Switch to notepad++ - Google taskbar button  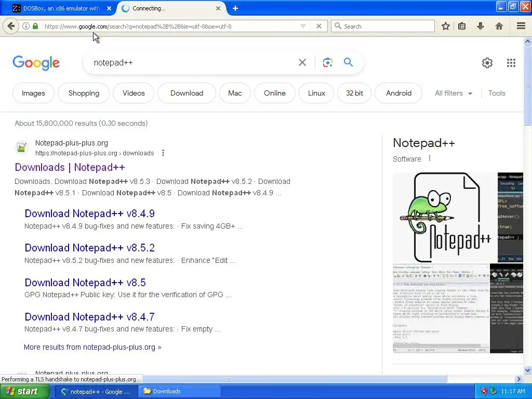point(96,392)
